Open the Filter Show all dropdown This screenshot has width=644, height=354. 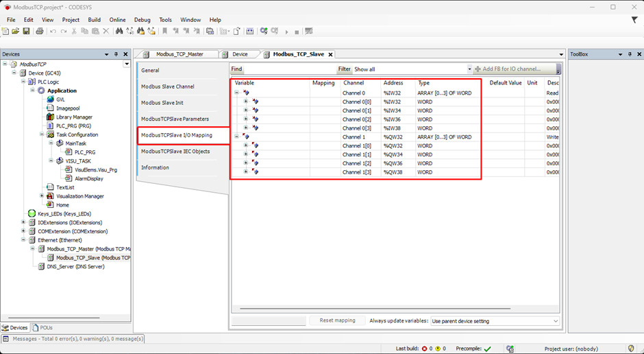click(469, 69)
